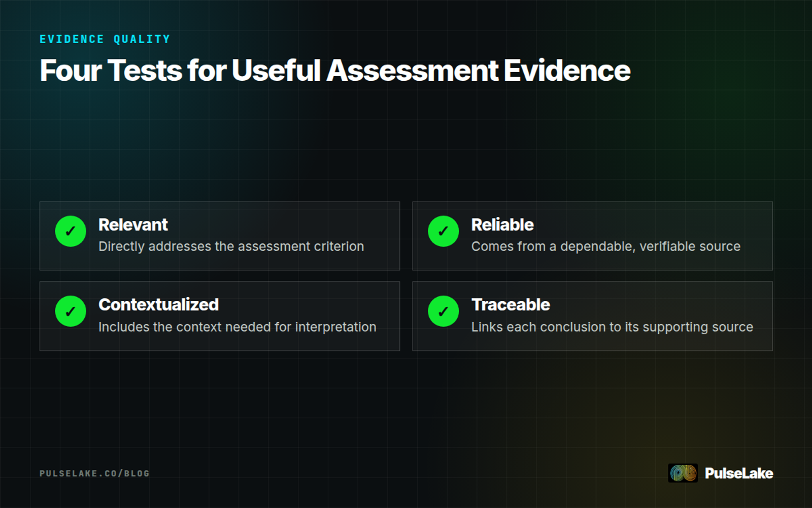812x508 pixels.
Task: Select the Traceable heading
Action: [x=511, y=304]
